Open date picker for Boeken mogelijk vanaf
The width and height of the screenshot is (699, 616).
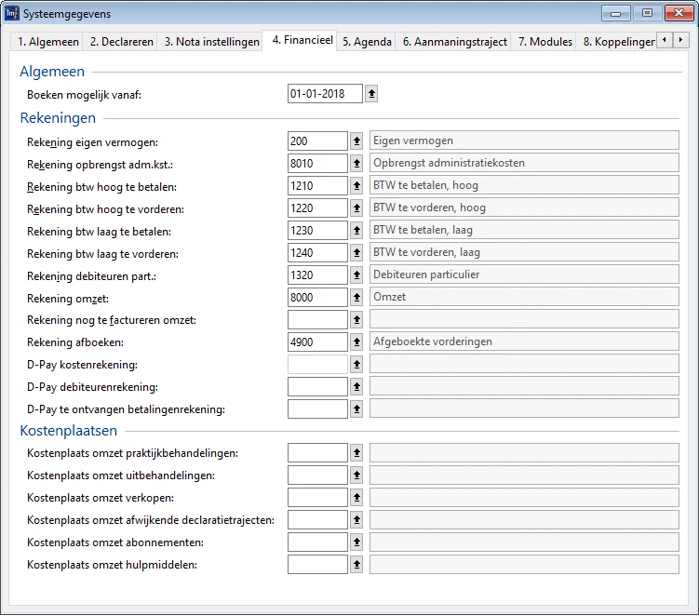coord(371,93)
